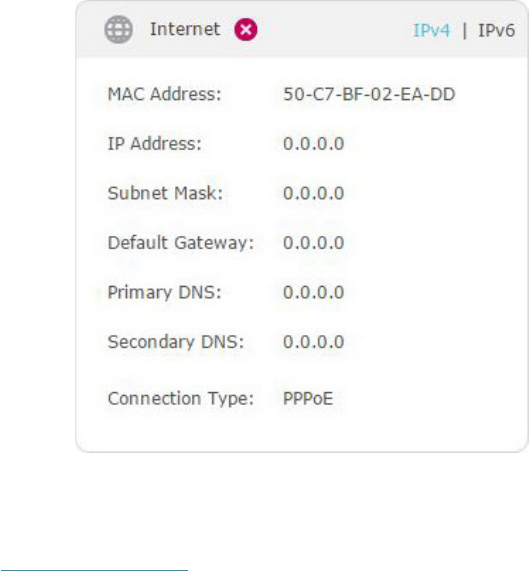Click the MAC Address label
Viewport: 529px width, 571px height.
165,94
